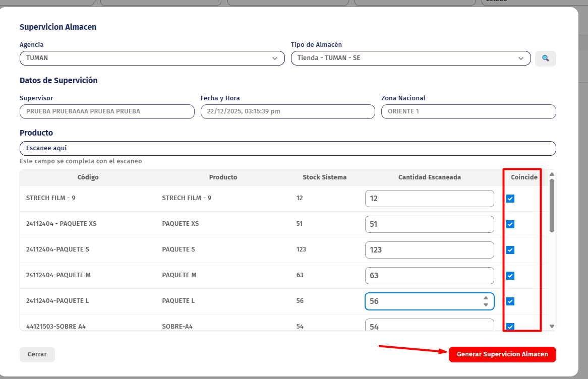Increase PAQUETE L quantity with up arrow
The width and height of the screenshot is (588, 379).
(486, 298)
